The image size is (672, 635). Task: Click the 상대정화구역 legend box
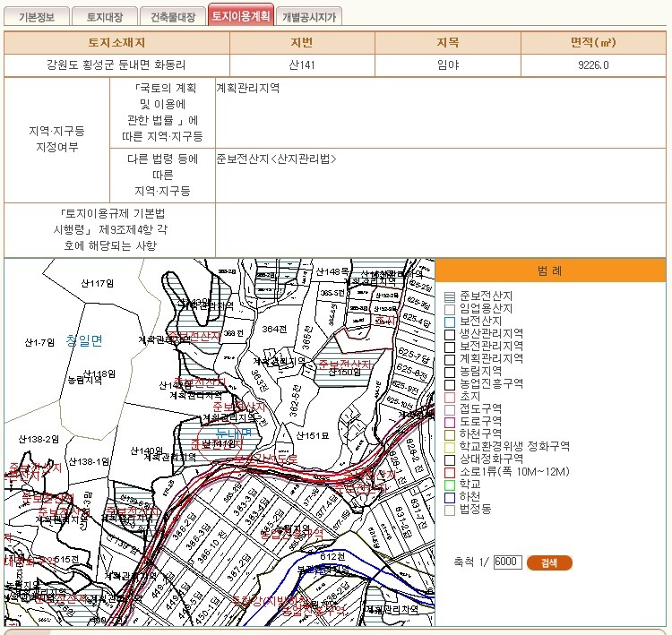(x=450, y=460)
